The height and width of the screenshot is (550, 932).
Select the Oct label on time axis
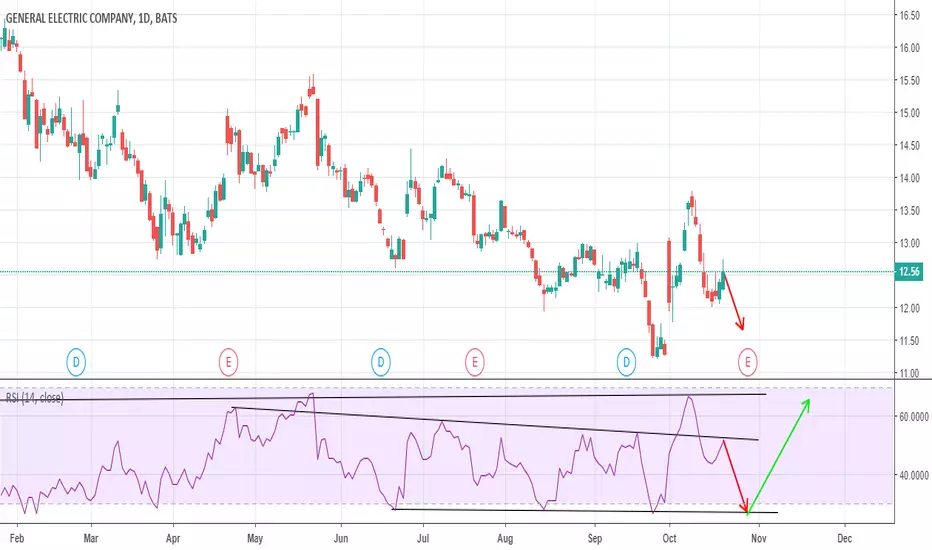[x=669, y=538]
